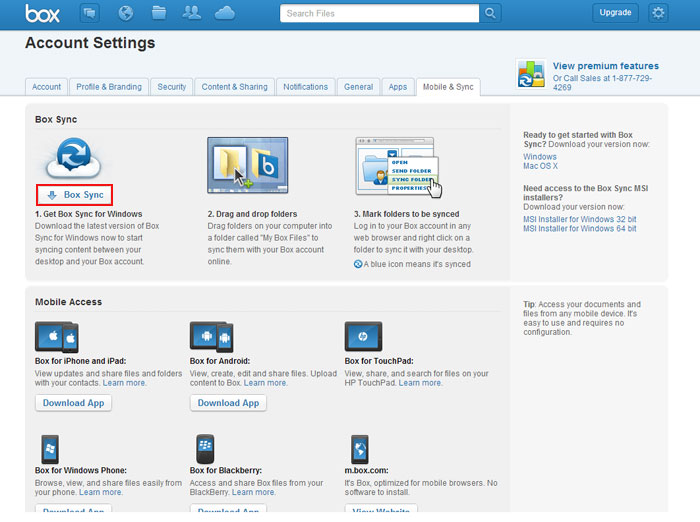Open the updates chat bubbles icon
This screenshot has width=700, height=522.
90,13
